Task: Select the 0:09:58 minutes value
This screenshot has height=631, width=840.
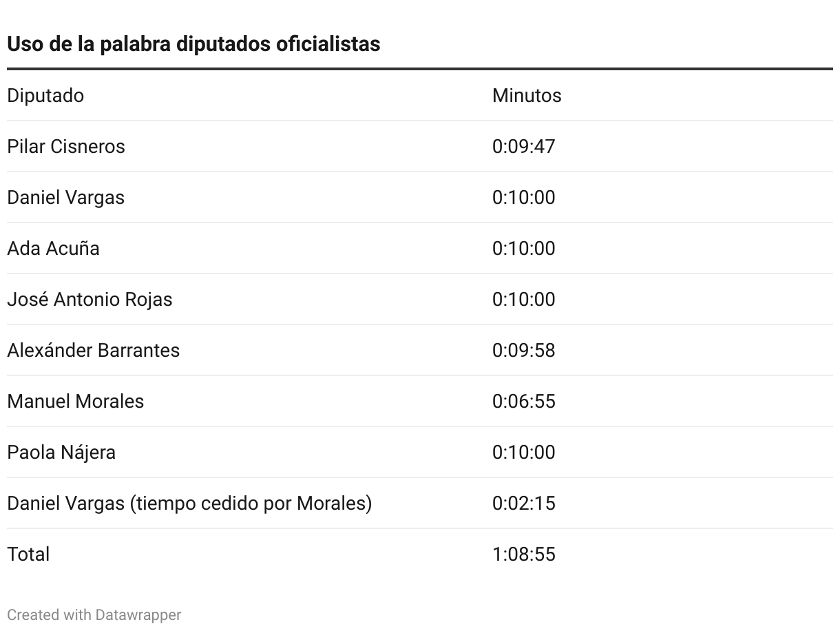Action: [524, 350]
